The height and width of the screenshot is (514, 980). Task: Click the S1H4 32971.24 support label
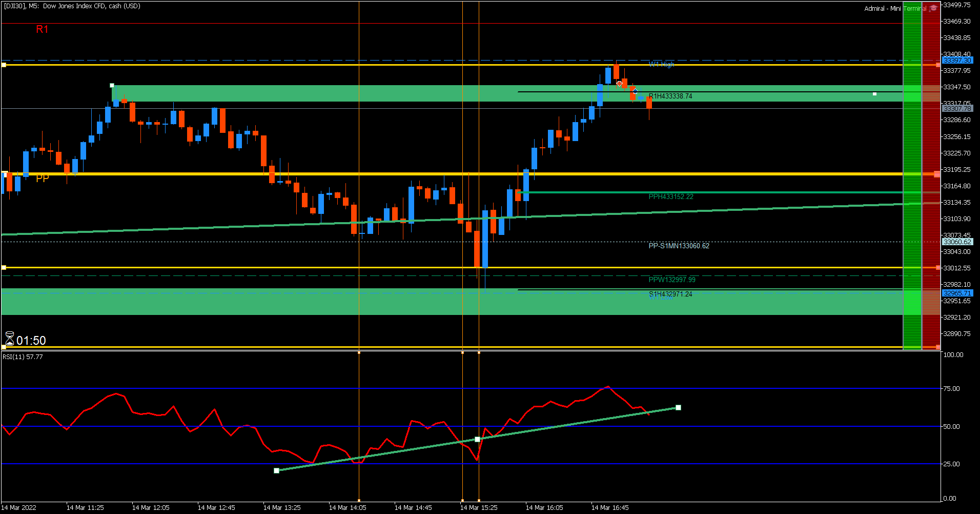click(x=670, y=294)
